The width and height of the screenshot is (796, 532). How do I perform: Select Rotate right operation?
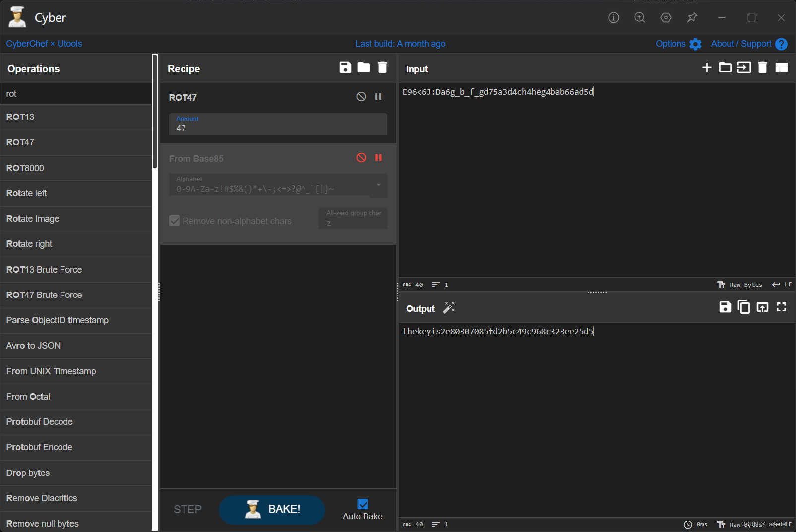pos(75,244)
